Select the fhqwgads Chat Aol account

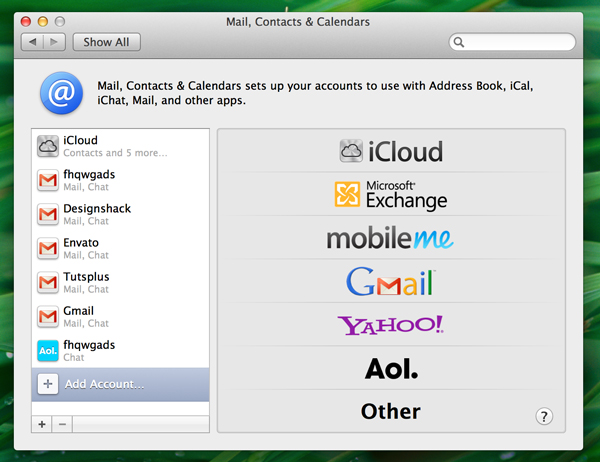point(121,351)
